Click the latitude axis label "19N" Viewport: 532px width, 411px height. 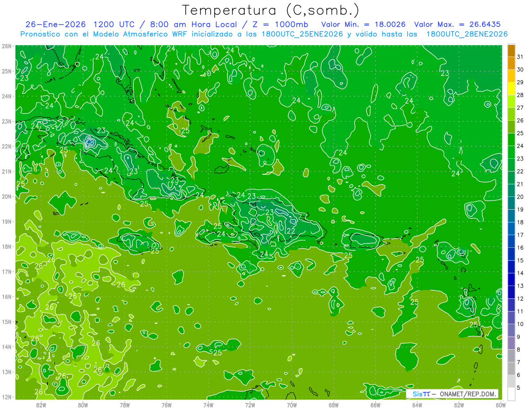point(7,221)
